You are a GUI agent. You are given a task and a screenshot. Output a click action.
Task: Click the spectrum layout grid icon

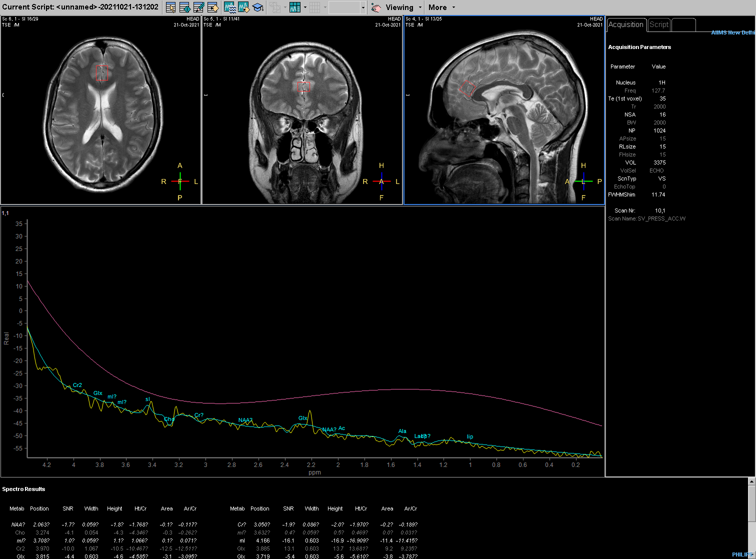295,7
